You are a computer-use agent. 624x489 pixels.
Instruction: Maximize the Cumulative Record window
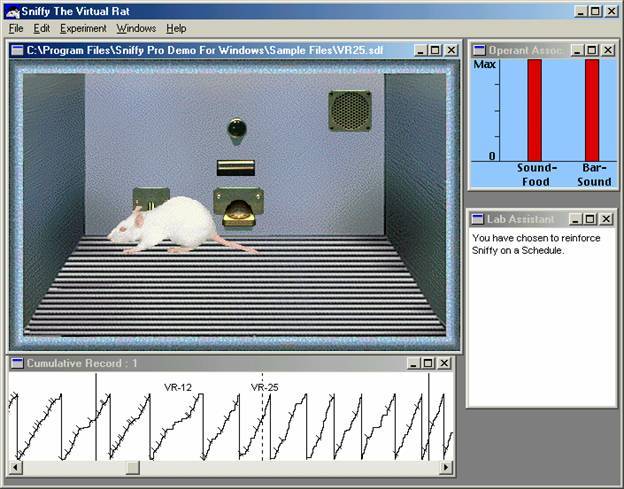(428, 363)
